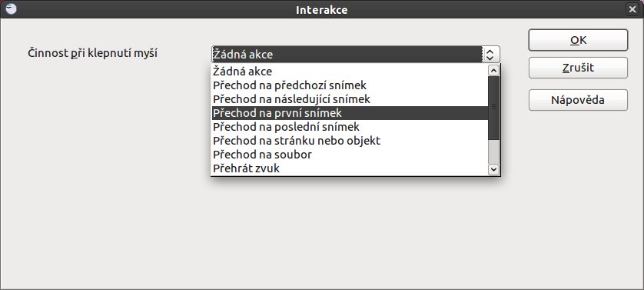Close the Interakce dialog window
644x290 pixels.
[x=632, y=9]
